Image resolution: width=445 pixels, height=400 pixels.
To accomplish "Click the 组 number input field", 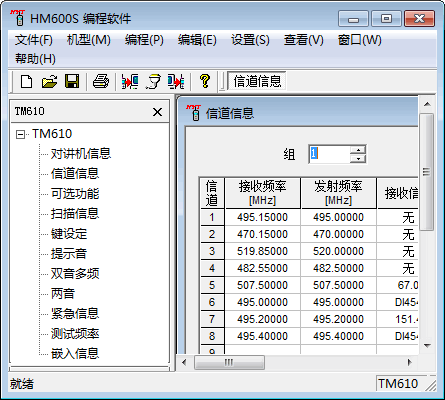I will point(329,154).
